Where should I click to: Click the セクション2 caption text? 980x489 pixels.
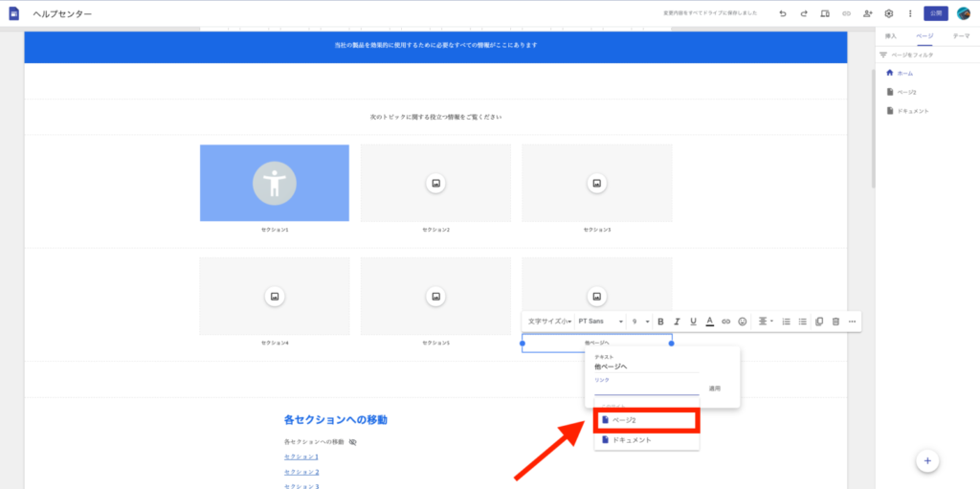pyautogui.click(x=435, y=230)
